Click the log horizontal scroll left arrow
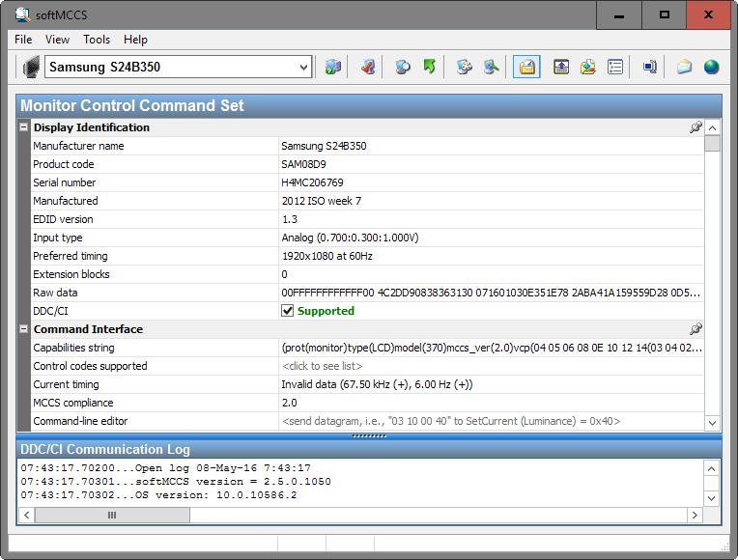738x560 pixels. 27,515
